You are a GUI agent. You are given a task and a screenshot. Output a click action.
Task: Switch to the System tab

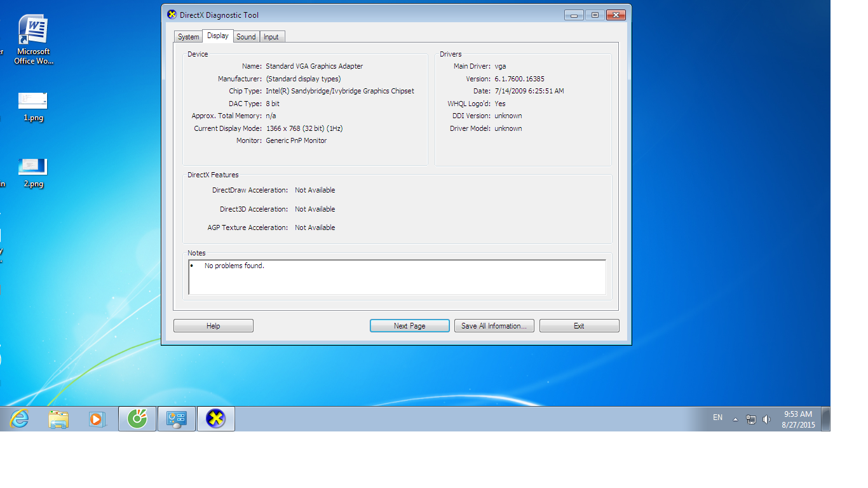(x=188, y=37)
